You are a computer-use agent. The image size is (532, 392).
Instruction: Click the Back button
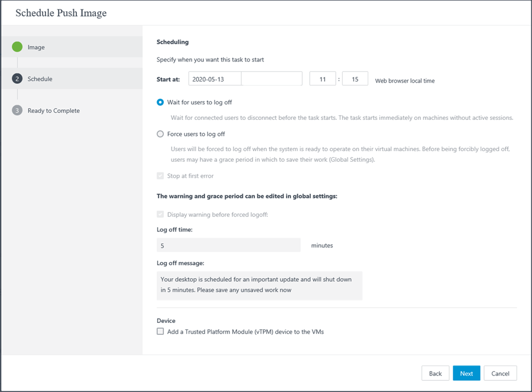click(x=435, y=373)
